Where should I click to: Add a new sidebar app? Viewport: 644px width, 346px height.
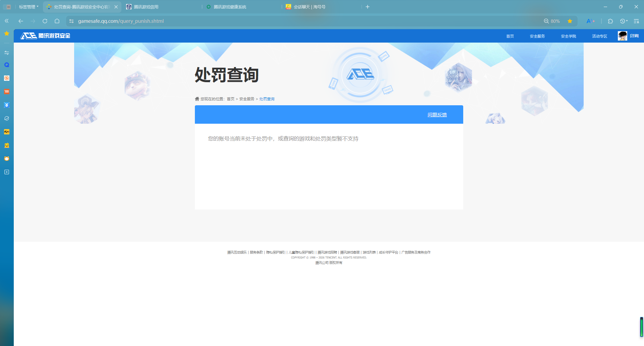click(x=7, y=172)
